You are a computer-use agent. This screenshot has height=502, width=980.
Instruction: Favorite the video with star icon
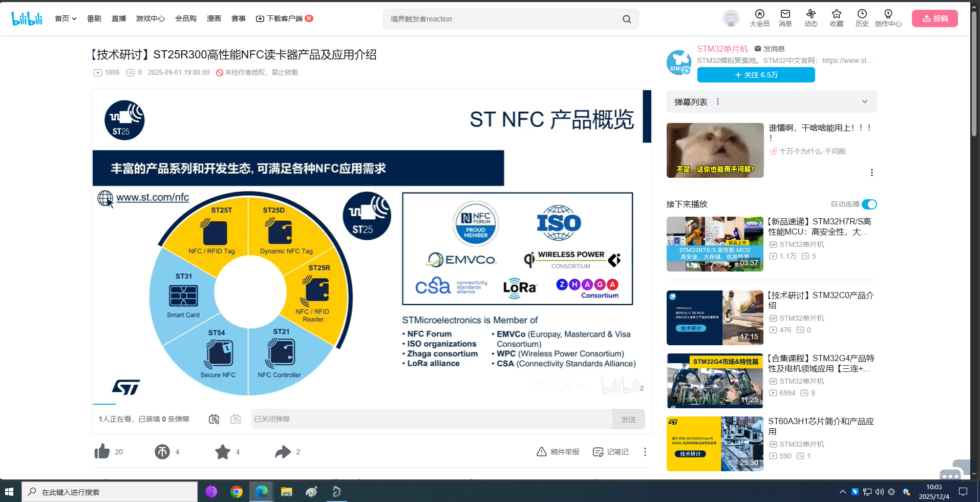(x=222, y=451)
